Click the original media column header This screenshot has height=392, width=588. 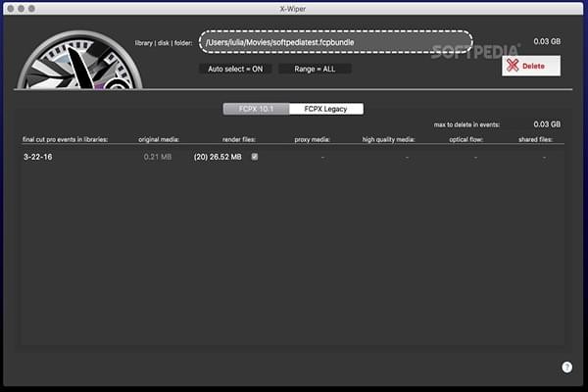159,139
